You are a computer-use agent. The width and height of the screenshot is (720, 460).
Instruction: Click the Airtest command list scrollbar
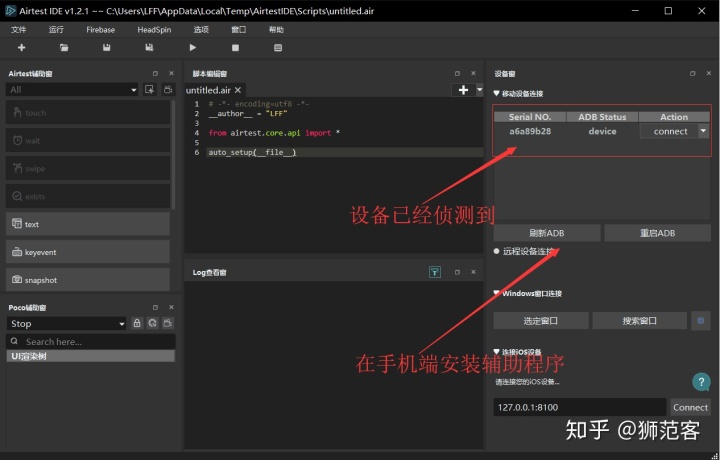tap(173, 154)
